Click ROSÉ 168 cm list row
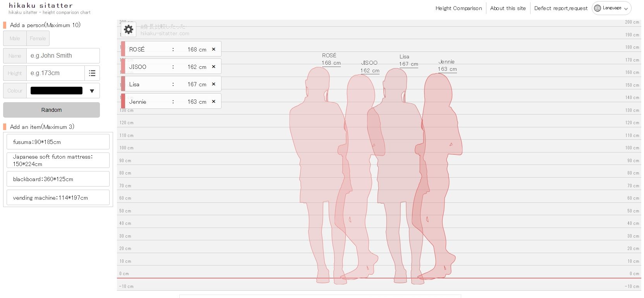 (171, 49)
